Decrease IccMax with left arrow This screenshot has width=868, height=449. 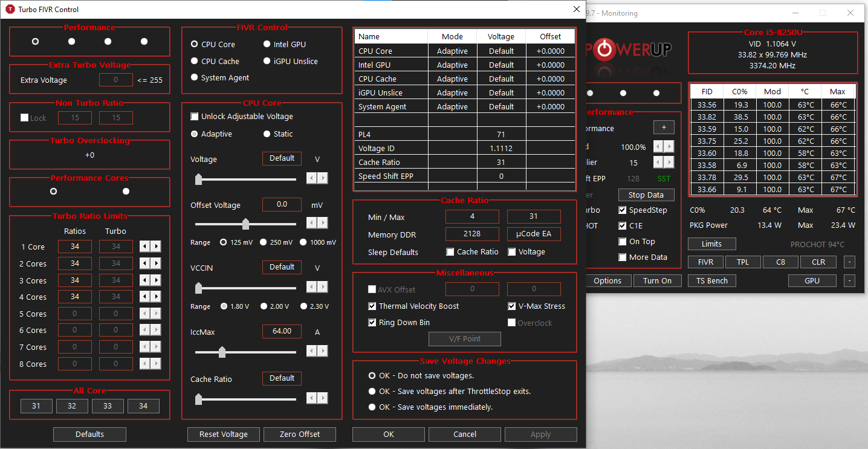pos(312,351)
